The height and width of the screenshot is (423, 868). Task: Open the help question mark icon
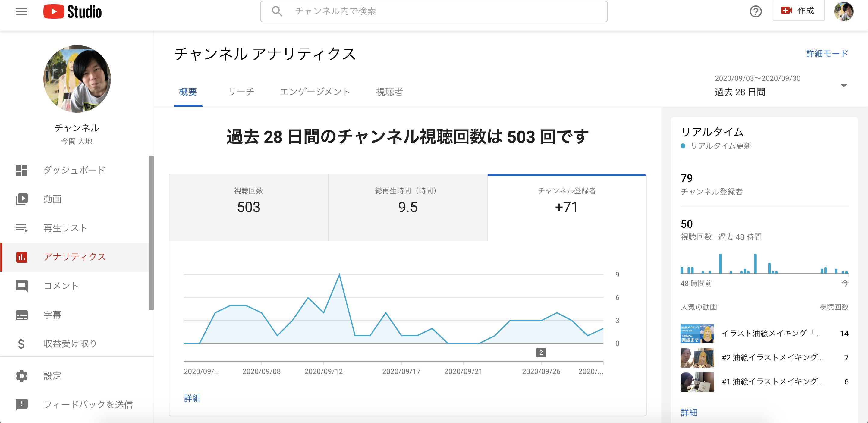pos(756,11)
